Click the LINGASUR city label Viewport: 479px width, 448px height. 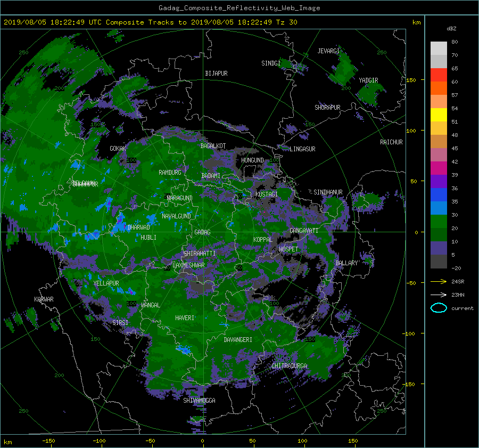302,149
